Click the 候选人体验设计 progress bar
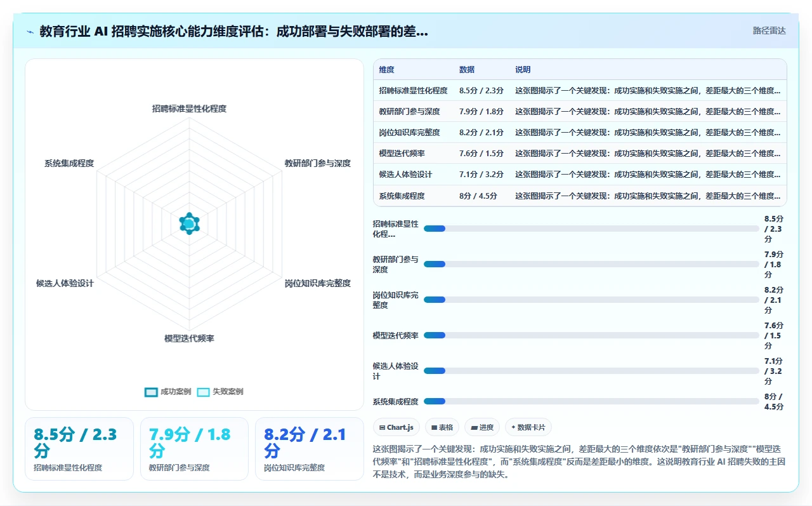Screen dimensions: 812x506 pos(591,371)
